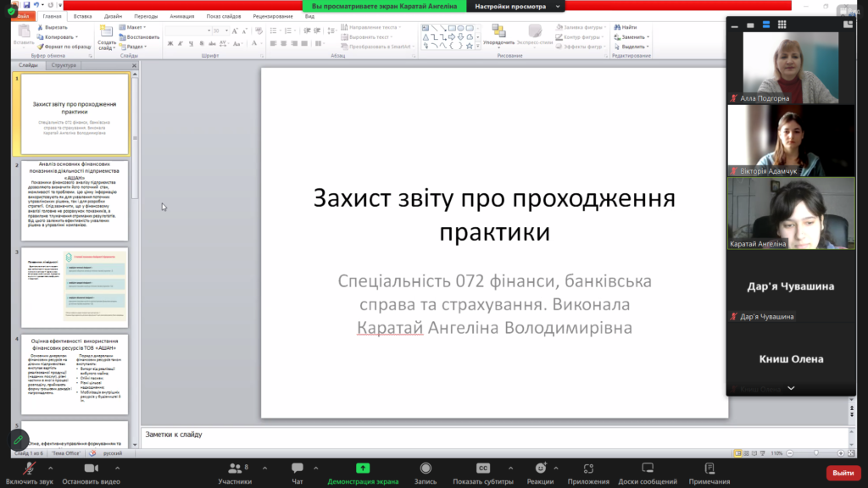Switch video panel to gallery grid view
Image resolution: width=868 pixels, height=488 pixels.
click(782, 25)
